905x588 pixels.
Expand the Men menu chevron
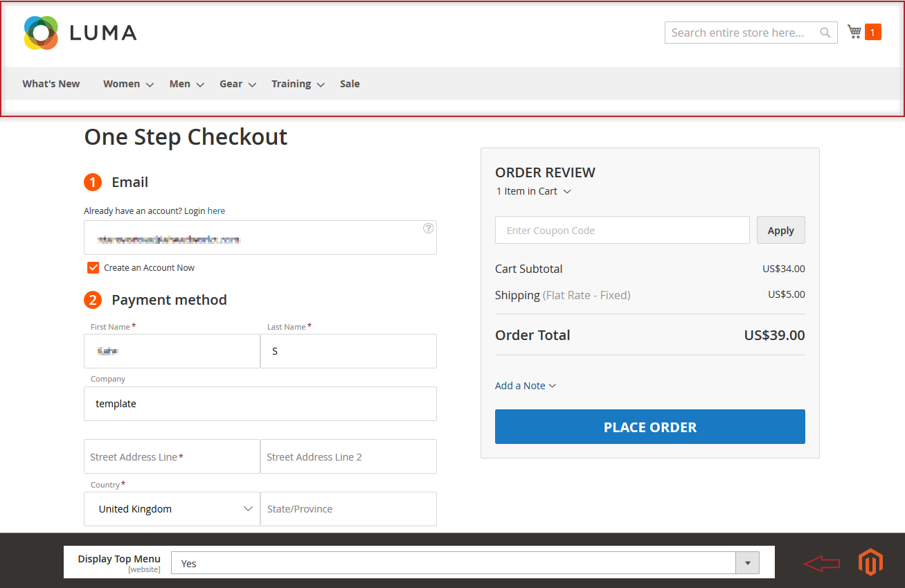point(200,84)
